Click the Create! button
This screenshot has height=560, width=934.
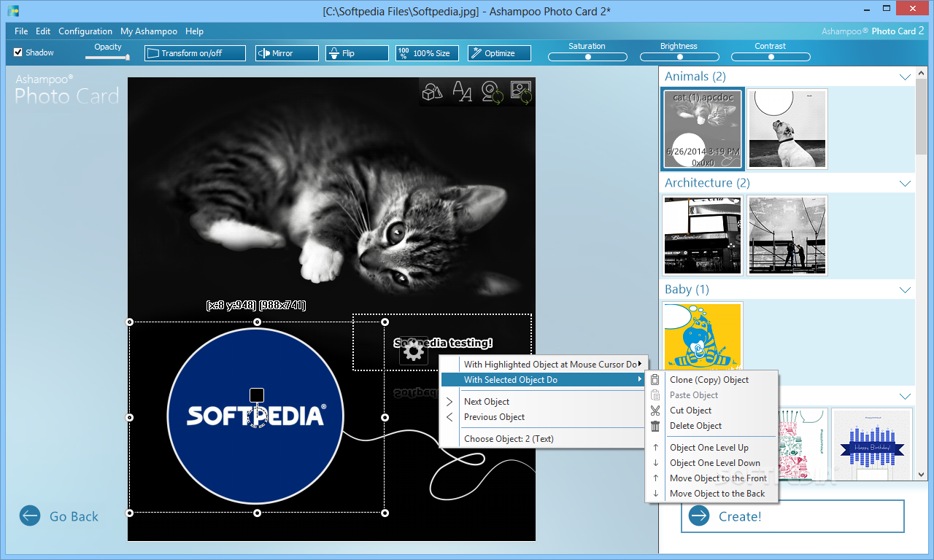coord(792,516)
